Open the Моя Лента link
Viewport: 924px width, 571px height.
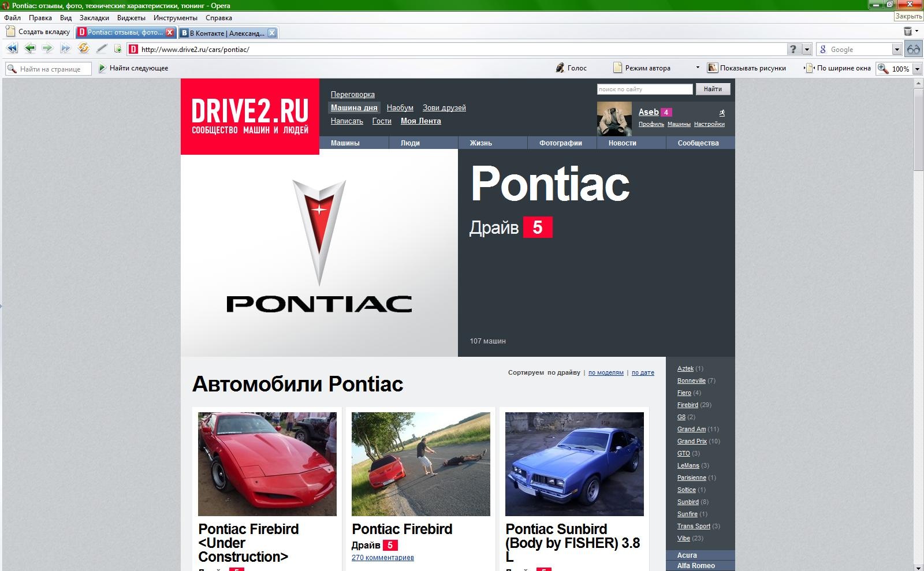point(420,121)
